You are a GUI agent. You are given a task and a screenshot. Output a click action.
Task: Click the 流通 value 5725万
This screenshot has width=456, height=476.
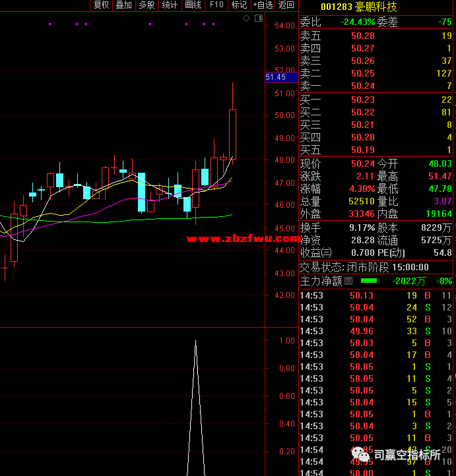tap(437, 240)
